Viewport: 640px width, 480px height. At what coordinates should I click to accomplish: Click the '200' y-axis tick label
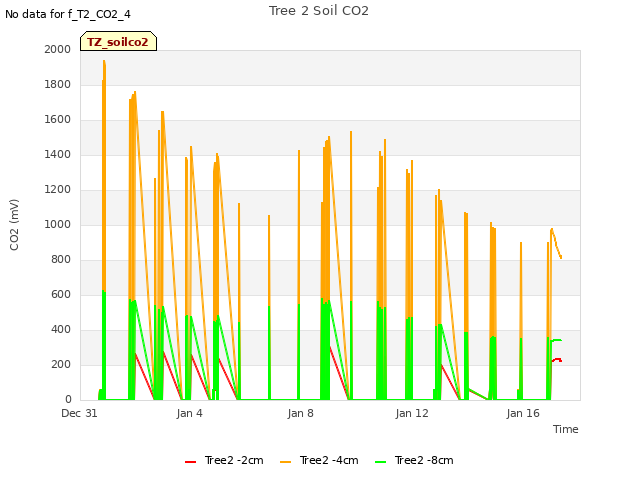click(x=61, y=364)
